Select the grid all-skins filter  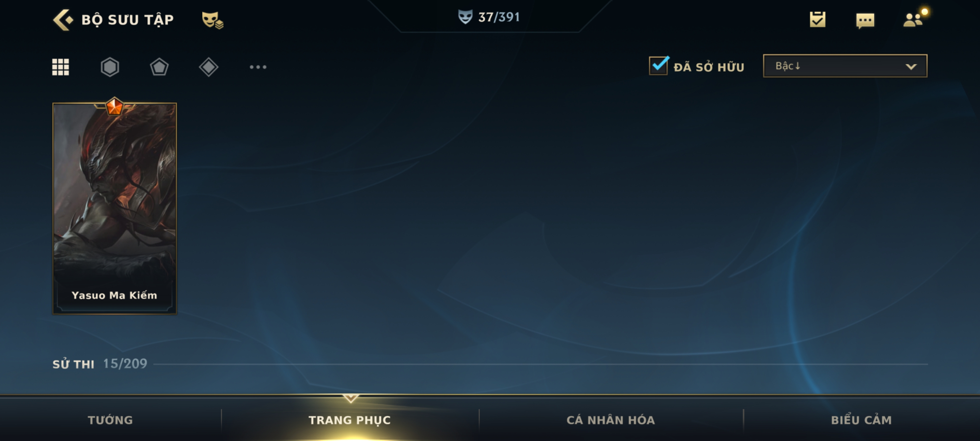61,67
